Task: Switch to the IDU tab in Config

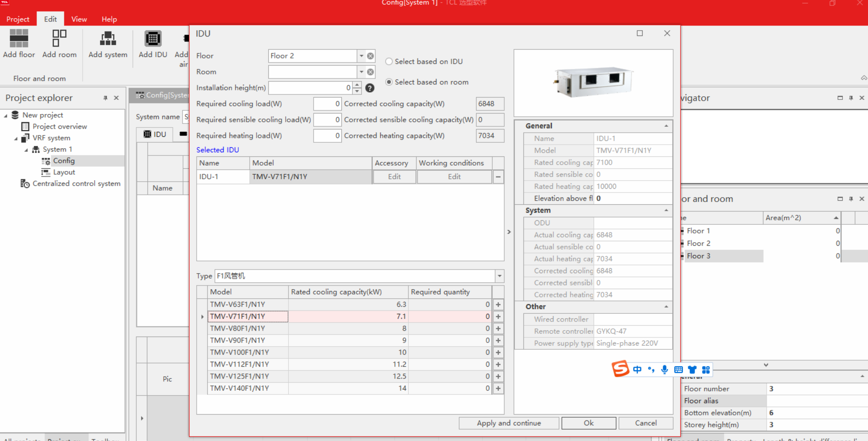Action: pyautogui.click(x=155, y=134)
